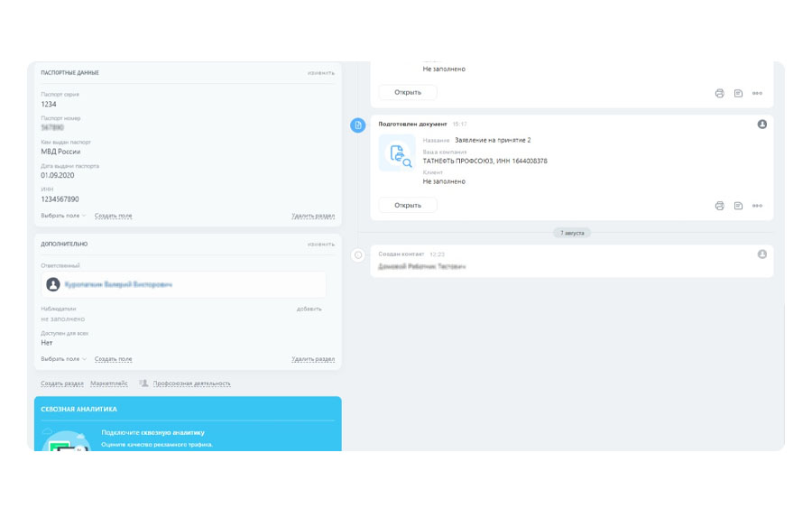
Task: Click the analytics banner illustration
Action: (66, 440)
